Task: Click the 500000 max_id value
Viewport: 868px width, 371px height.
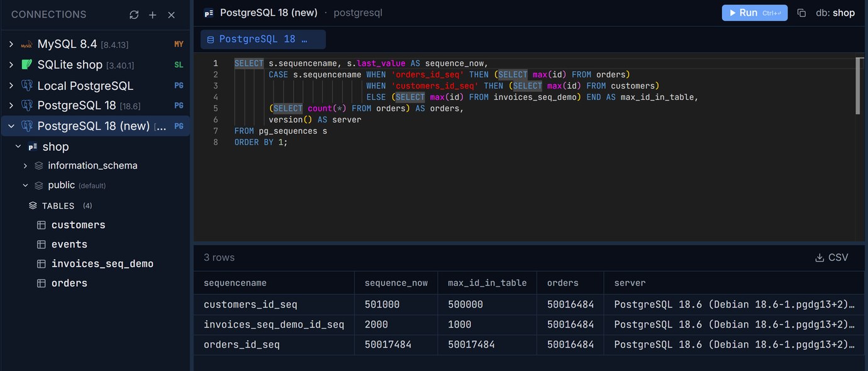Action: click(465, 304)
